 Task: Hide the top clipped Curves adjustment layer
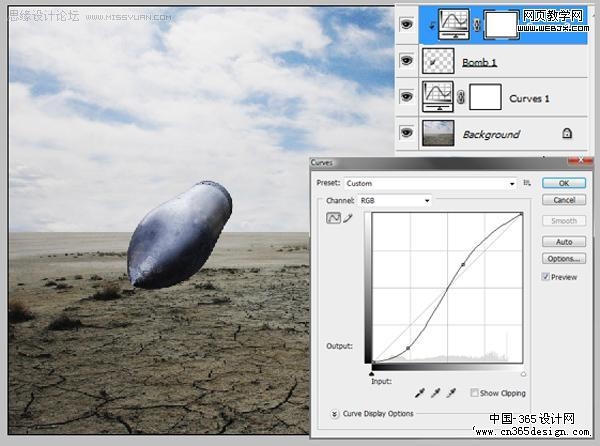tap(406, 24)
